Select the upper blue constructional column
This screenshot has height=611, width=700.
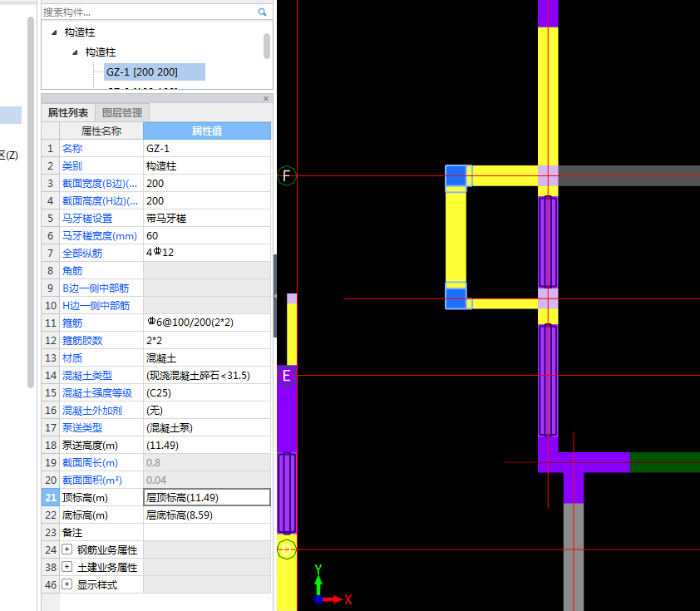[x=456, y=175]
